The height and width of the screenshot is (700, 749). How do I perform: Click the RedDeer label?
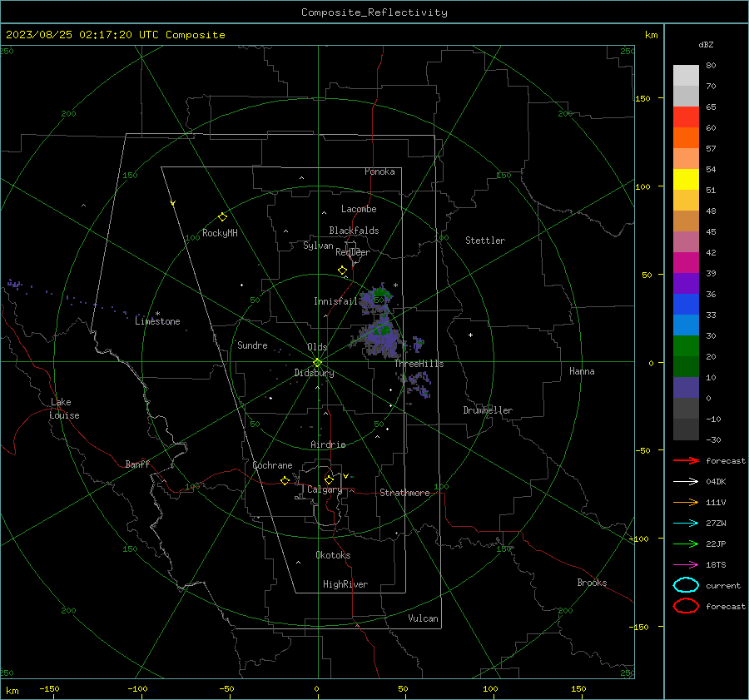(x=353, y=252)
